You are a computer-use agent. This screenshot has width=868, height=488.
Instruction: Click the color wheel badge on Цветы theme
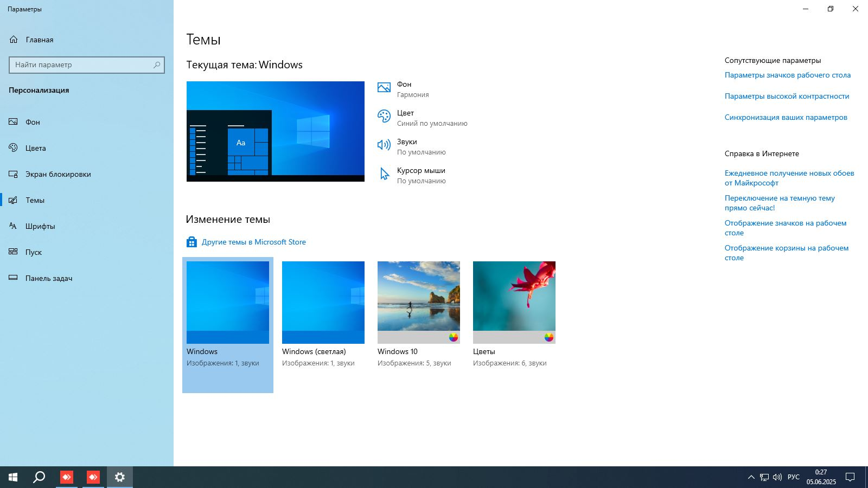pos(549,337)
